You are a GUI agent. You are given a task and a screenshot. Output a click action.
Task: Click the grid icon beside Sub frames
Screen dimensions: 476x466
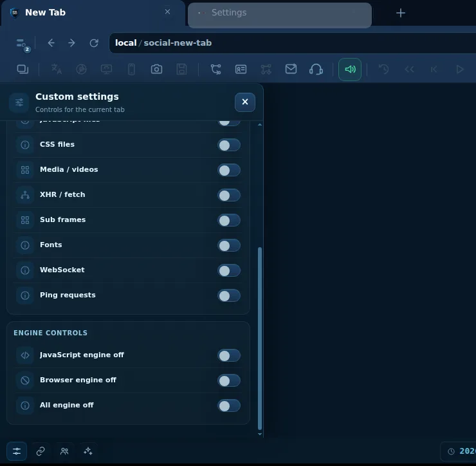pyautogui.click(x=25, y=220)
